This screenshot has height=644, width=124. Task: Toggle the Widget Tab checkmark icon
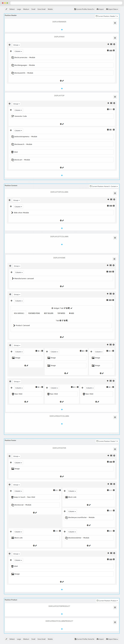(71, 308)
